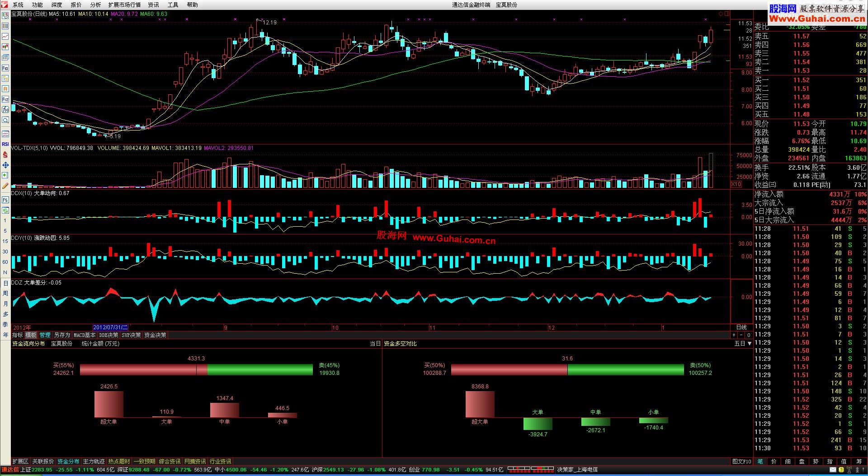This screenshot has width=868, height=476.
Task: Switch to DDE决策 template tab
Action: click(108, 335)
